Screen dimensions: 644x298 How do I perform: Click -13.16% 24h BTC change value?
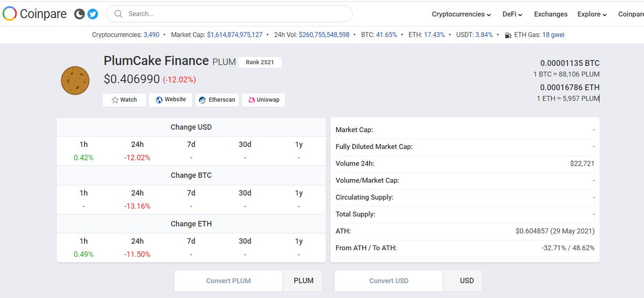[x=137, y=206]
